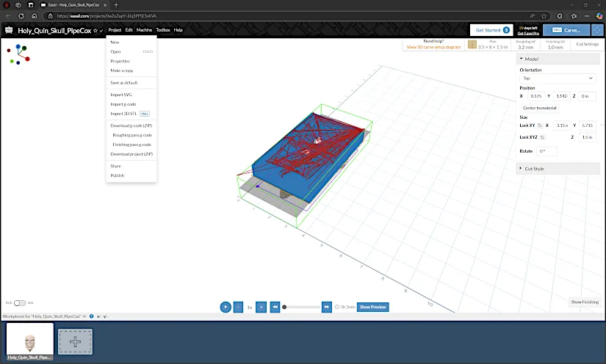Open a new browser tab
The image size is (606, 364).
pos(116,5)
